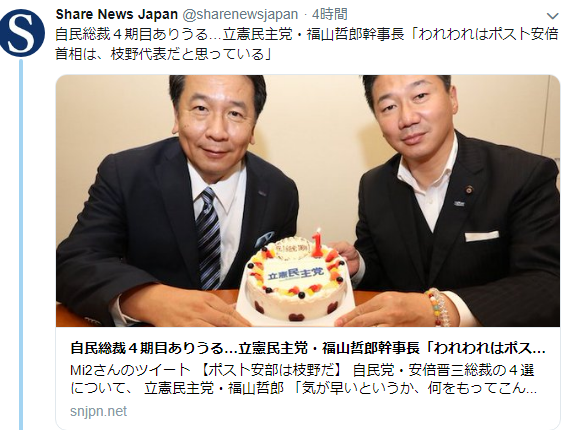Click the card description starting Mi2さんのツイート
This screenshot has width=573, height=430.
point(302,370)
